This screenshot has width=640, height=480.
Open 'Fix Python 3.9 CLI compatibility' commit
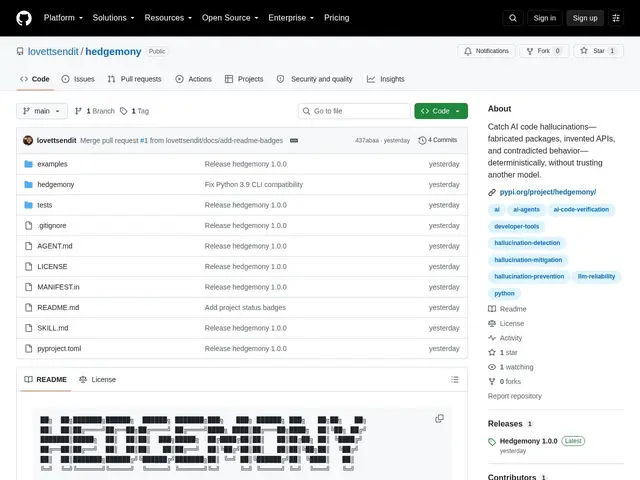(254, 184)
